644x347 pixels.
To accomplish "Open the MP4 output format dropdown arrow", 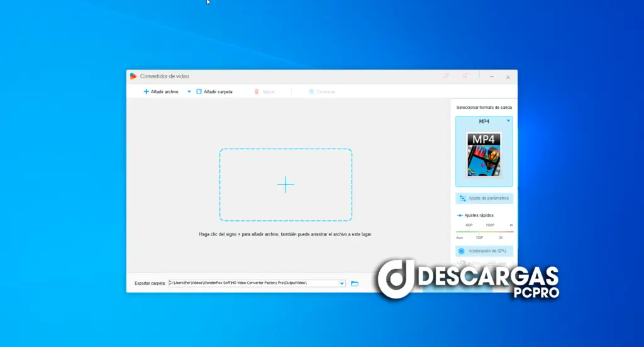I will (508, 121).
